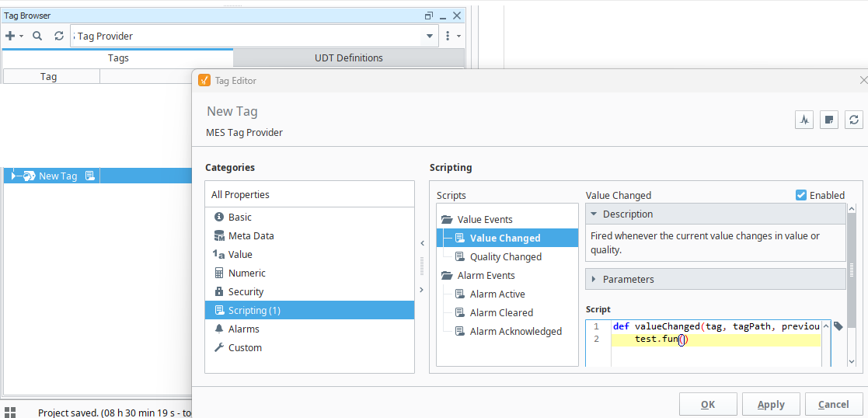Collapse the categories pane with left arrow

coord(422,243)
